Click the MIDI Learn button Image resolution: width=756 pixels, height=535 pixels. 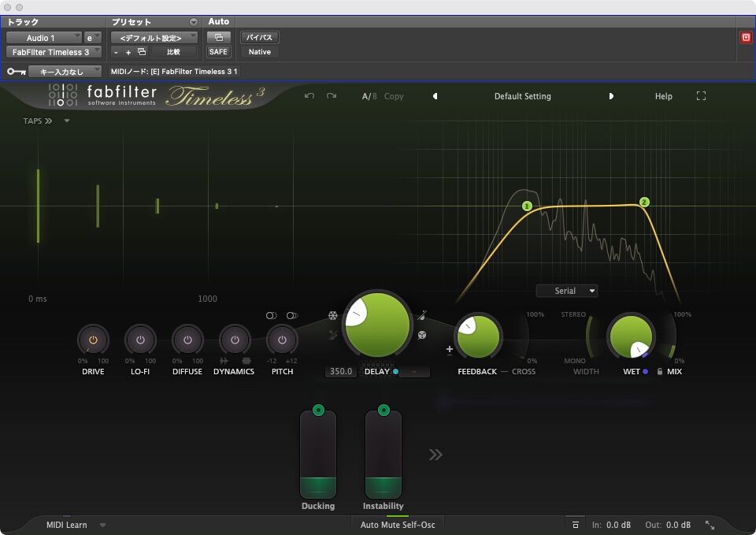tap(66, 525)
